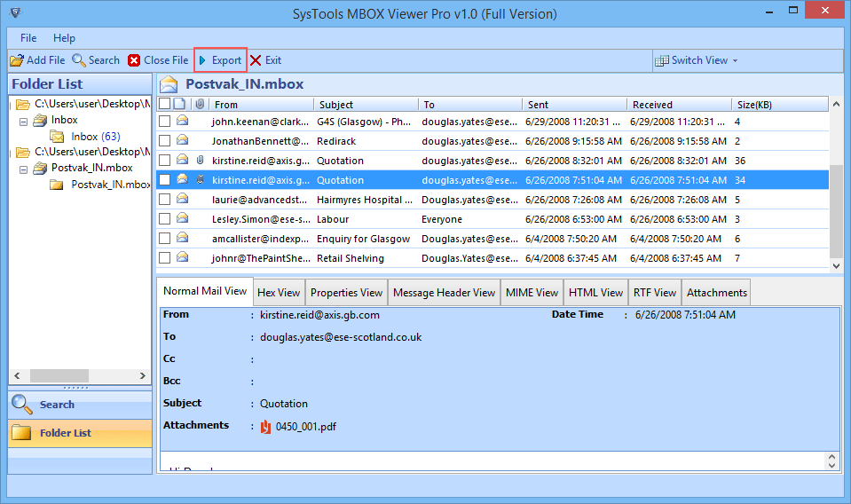Click envelope icon of Hairmyres Hospital email
Viewport: 851px width, 504px height.
(183, 198)
